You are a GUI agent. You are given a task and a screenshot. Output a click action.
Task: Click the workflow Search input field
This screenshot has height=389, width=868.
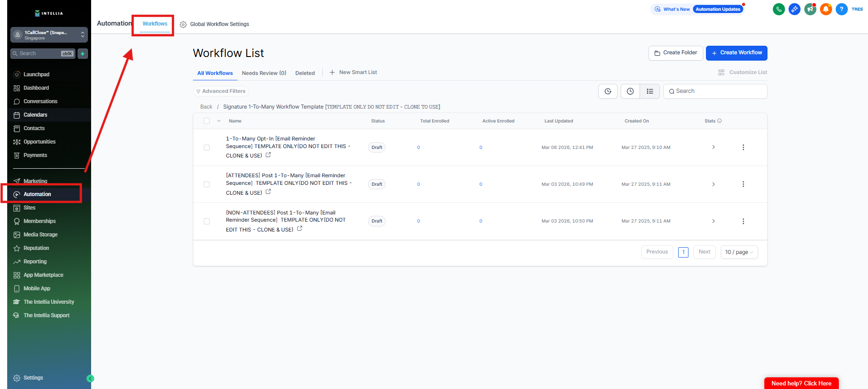[x=718, y=92]
